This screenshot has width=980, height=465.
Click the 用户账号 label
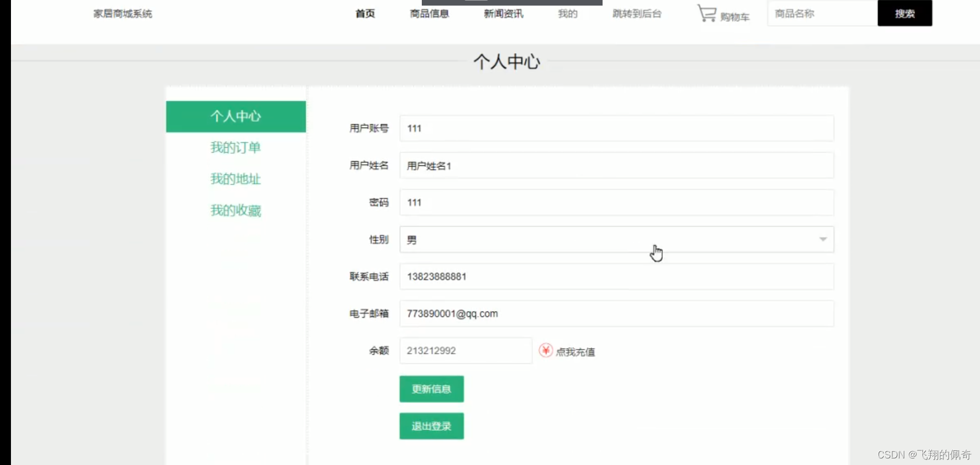369,128
